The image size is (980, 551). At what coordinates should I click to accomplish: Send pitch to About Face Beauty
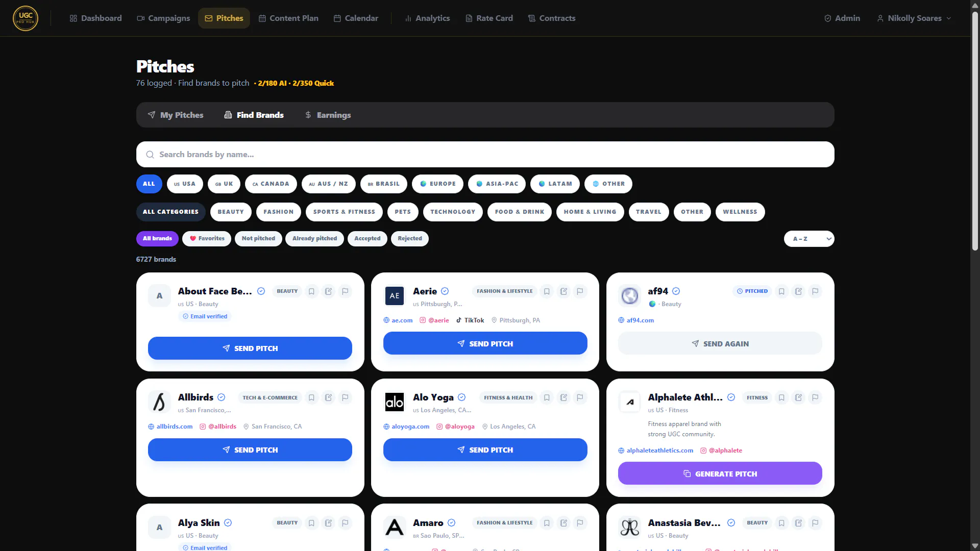[250, 348]
